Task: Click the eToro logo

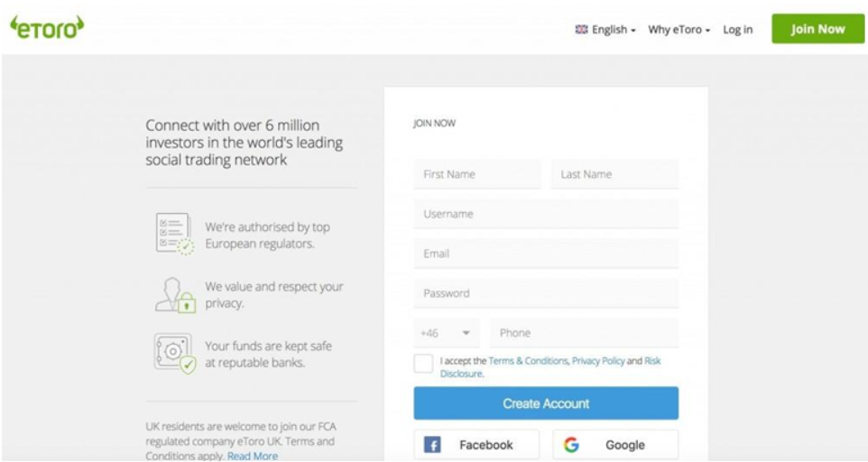Action: [47, 28]
